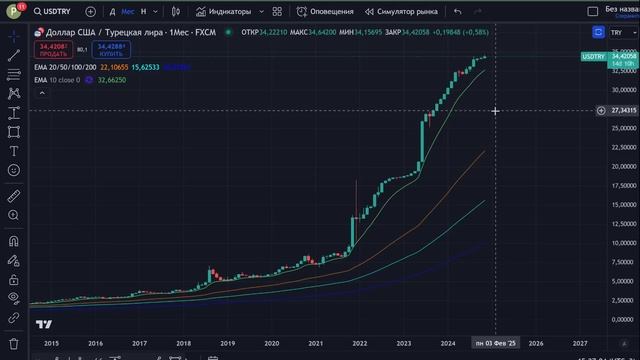The image size is (640, 360).
Task: Toggle the green market status dot
Action: point(229,32)
